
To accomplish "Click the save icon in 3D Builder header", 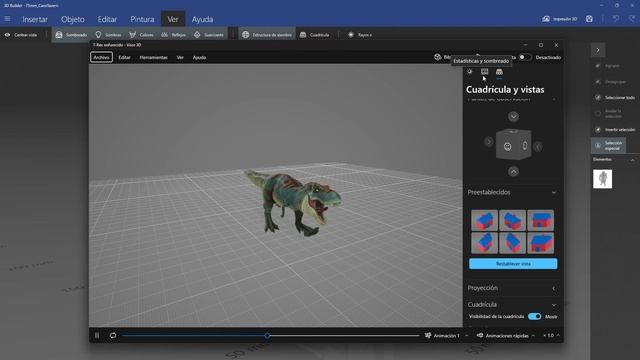I will click(589, 19).
